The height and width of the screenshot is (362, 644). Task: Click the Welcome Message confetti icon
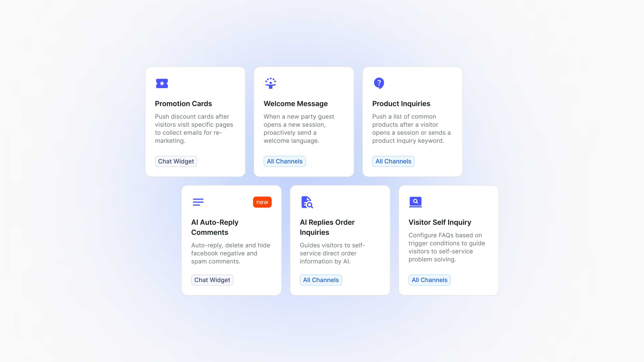pos(271,83)
